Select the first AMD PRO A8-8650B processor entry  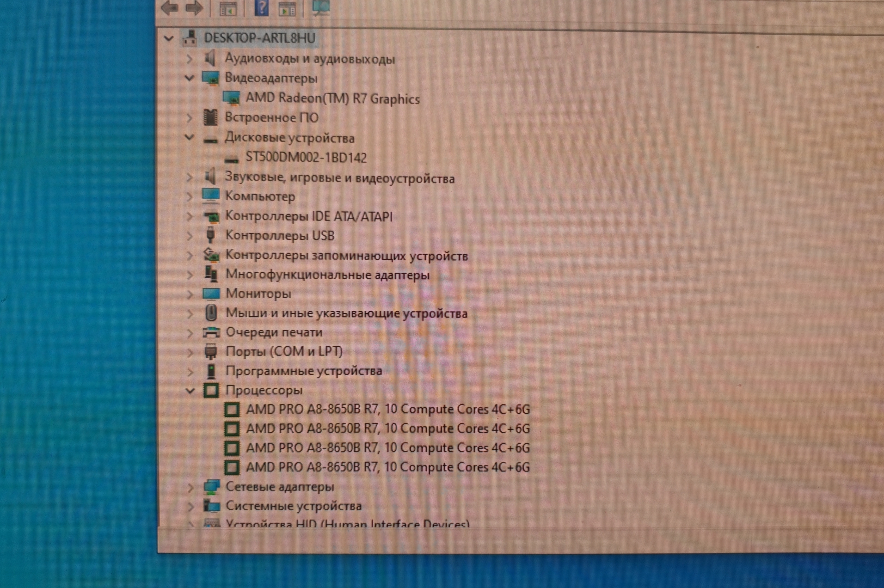click(388, 409)
